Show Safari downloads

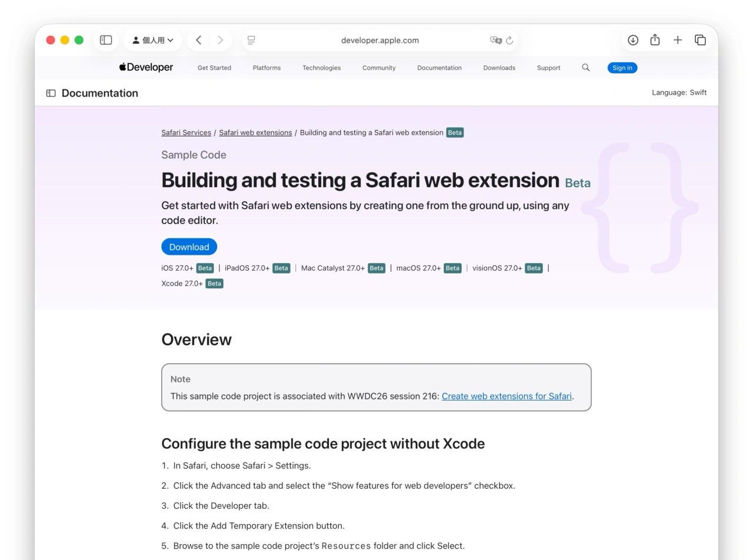[633, 40]
